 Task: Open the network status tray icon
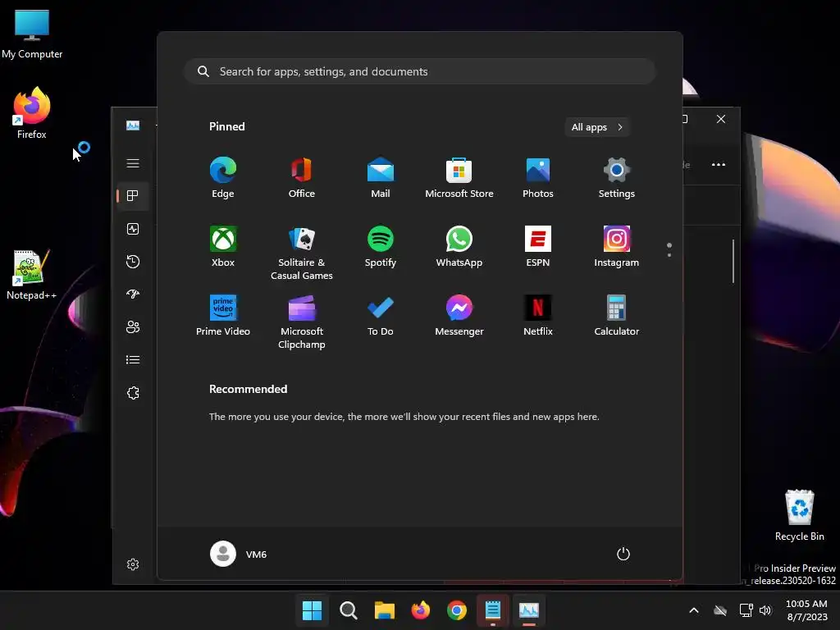[746, 610]
